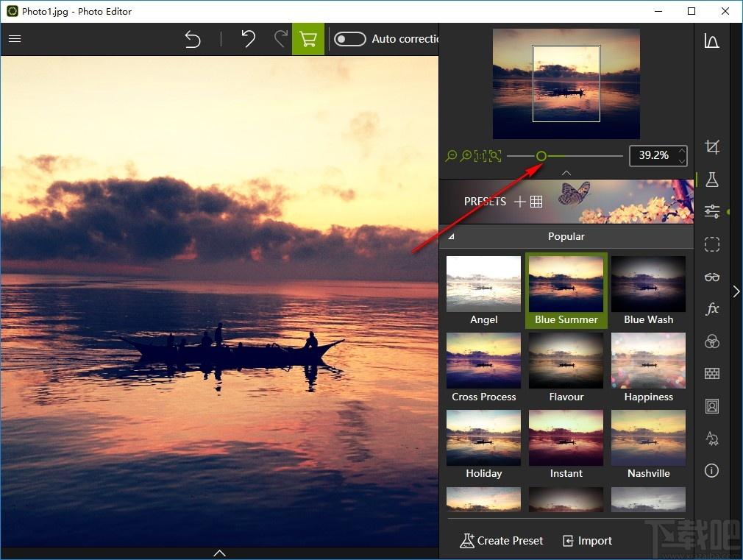Apply the Happiness preset
Viewport: 743px width, 560px height.
(648, 368)
